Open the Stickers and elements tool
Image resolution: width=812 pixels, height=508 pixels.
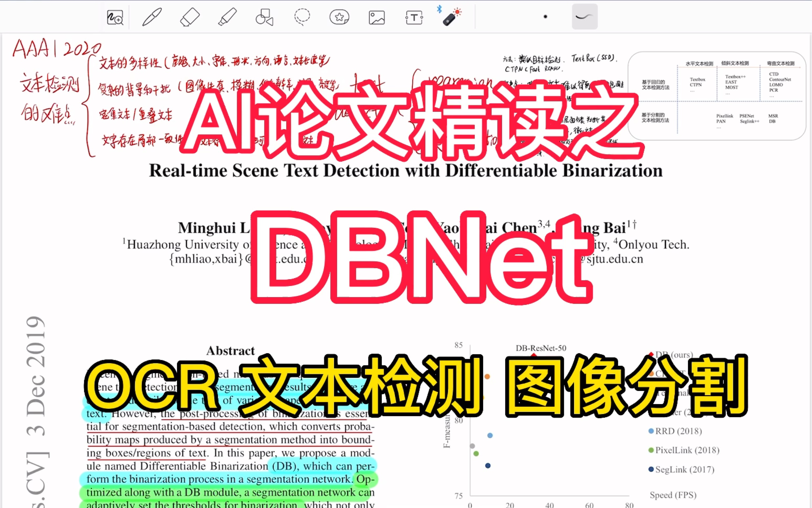(x=339, y=17)
